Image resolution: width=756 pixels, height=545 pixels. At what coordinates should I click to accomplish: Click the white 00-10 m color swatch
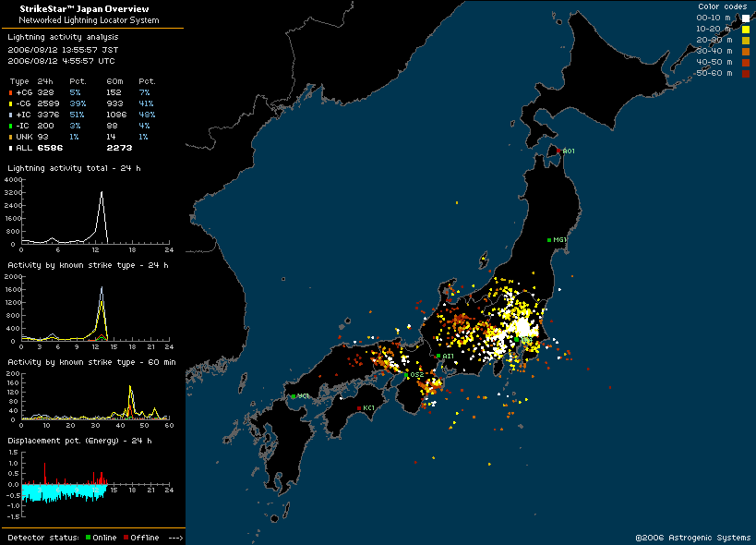pyautogui.click(x=745, y=18)
